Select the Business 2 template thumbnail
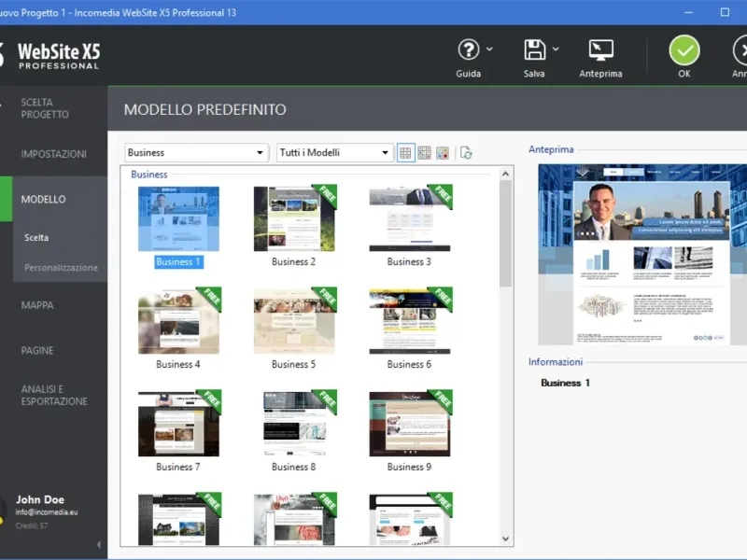Screen dimensions: 747x560 [294, 218]
